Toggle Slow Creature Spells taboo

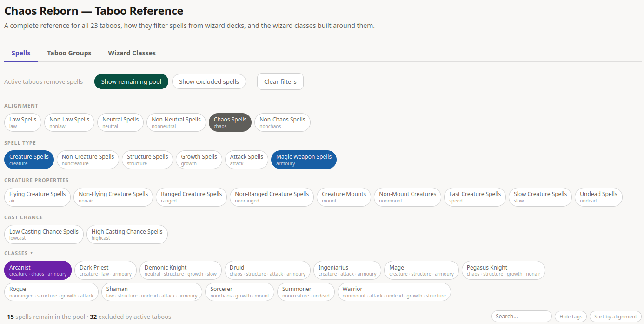(x=540, y=197)
